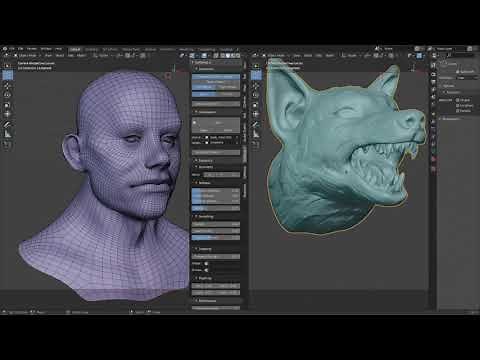Viewport: 480px width, 360px height.
Task: Open the Object Mode dropdown in left viewport
Action: click(x=28, y=55)
